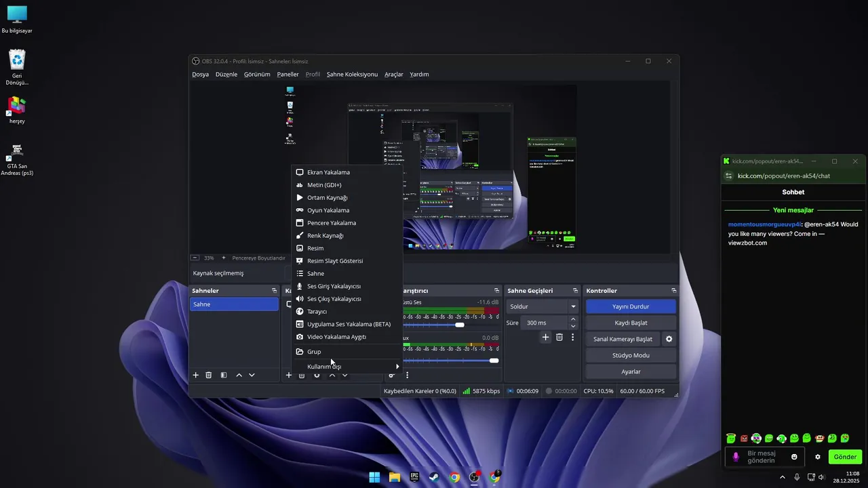Click Sanal Kamerayı Başlat button
Screen dimensions: 868x488
click(623, 339)
